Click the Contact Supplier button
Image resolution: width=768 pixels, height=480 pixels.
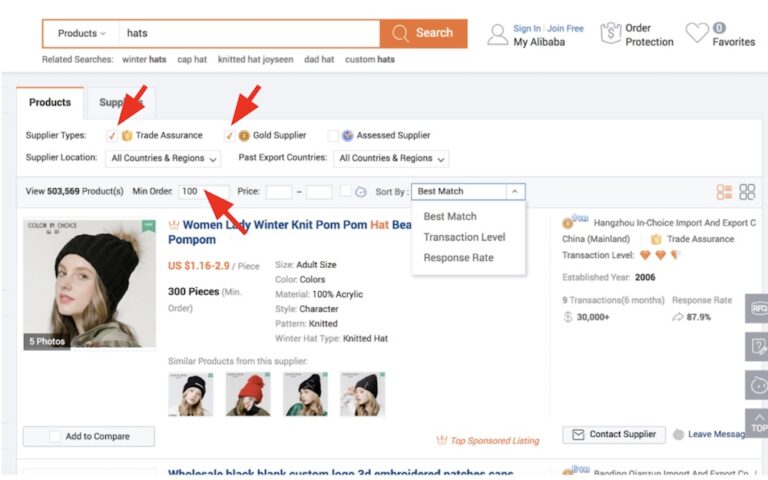pyautogui.click(x=614, y=434)
